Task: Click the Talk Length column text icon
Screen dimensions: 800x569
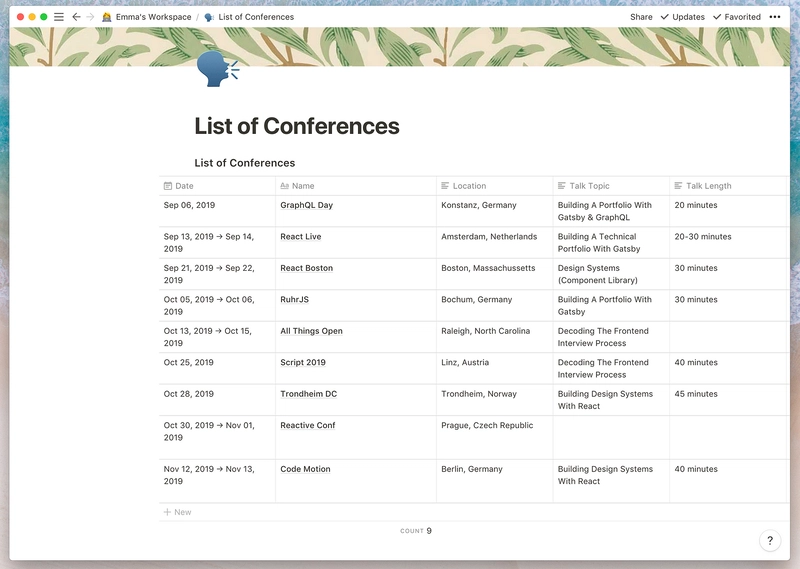Action: click(x=678, y=186)
